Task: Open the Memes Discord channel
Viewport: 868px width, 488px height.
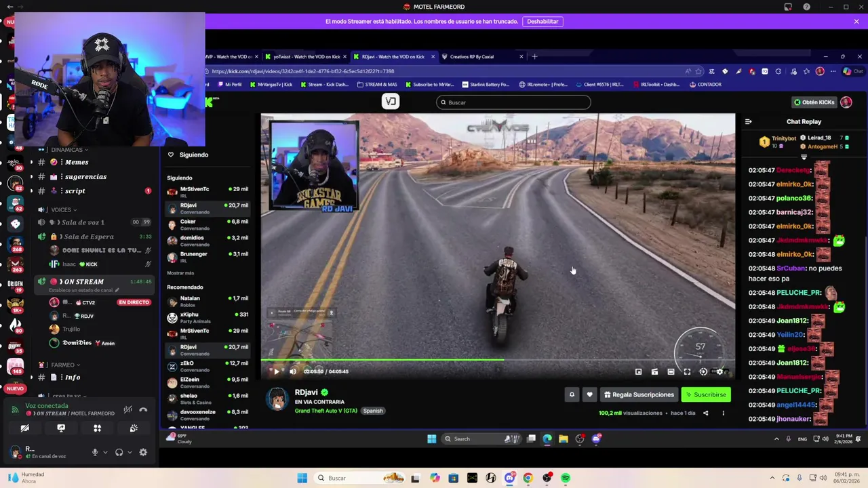Action: pos(94,163)
